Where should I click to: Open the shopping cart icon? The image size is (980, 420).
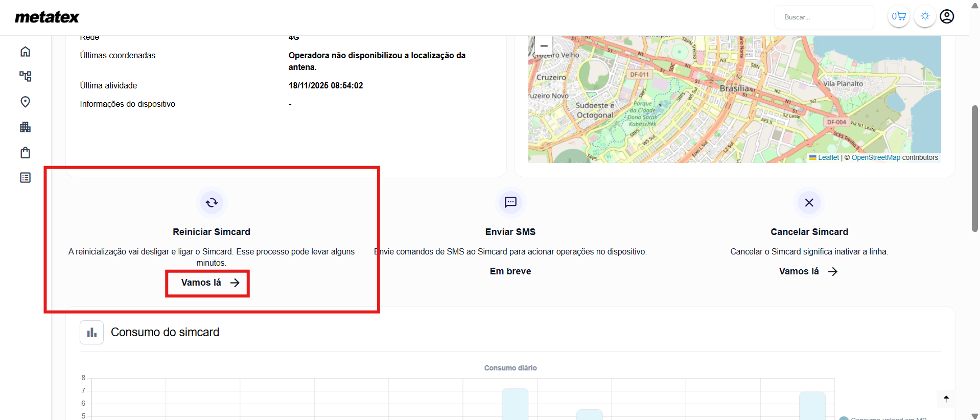pyautogui.click(x=899, y=16)
